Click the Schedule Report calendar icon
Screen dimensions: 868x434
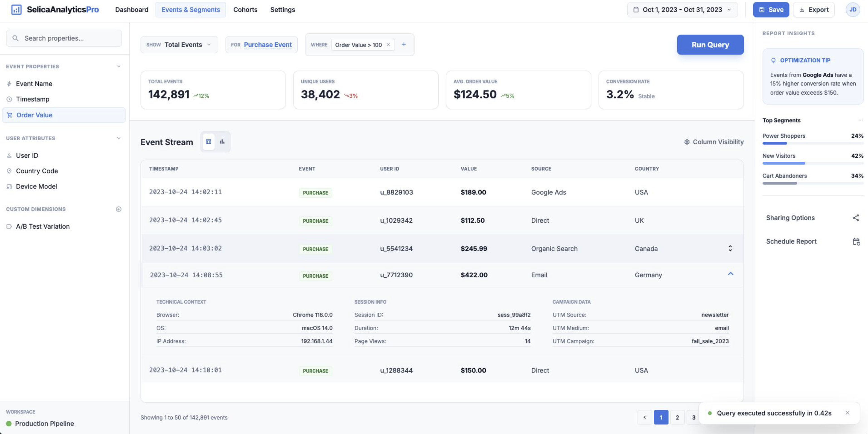tap(856, 241)
